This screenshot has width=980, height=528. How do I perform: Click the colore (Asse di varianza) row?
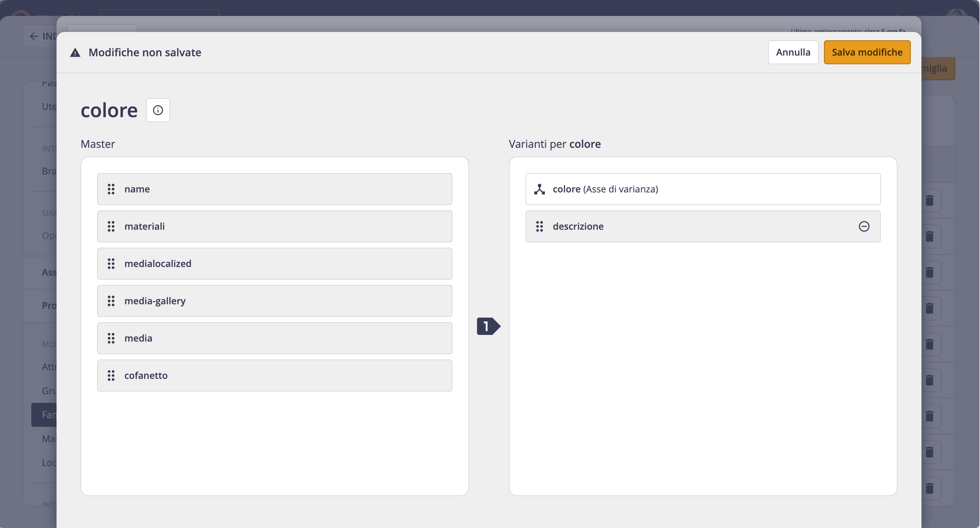point(703,189)
